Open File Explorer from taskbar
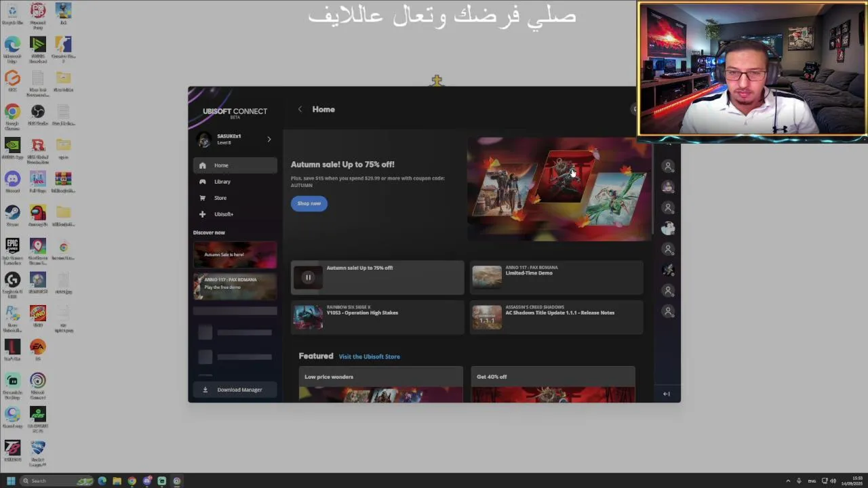Screen dimensions: 868x488 [117, 481]
